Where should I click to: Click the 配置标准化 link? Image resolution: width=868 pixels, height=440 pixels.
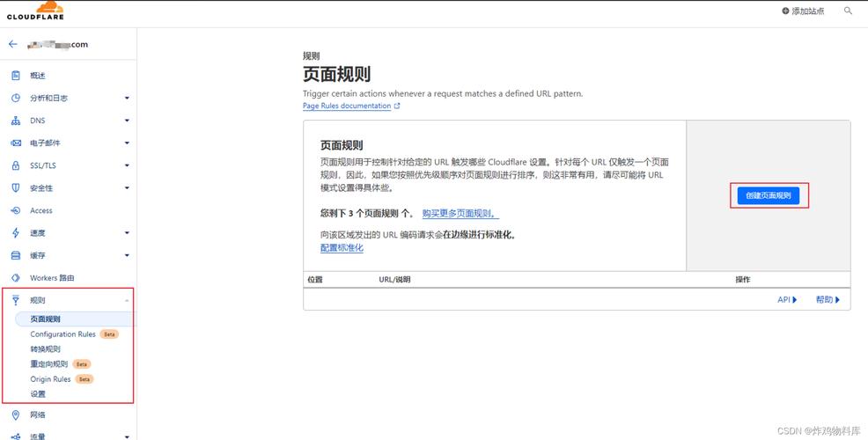click(x=342, y=248)
